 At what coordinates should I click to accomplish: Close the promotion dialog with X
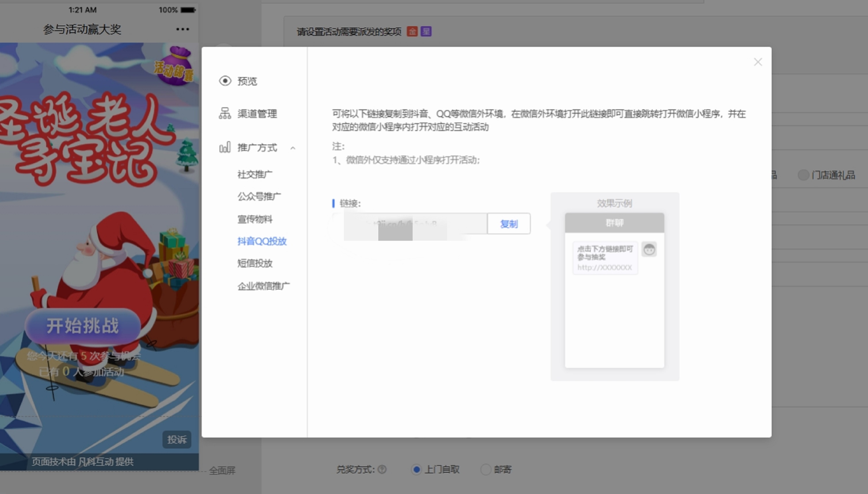pos(758,62)
